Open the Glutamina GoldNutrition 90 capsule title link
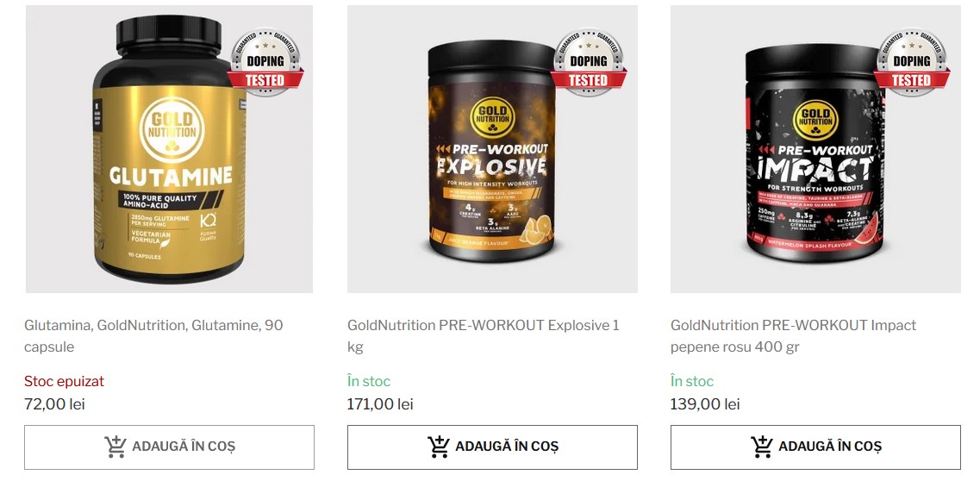This screenshot has width=980, height=481. click(x=153, y=335)
